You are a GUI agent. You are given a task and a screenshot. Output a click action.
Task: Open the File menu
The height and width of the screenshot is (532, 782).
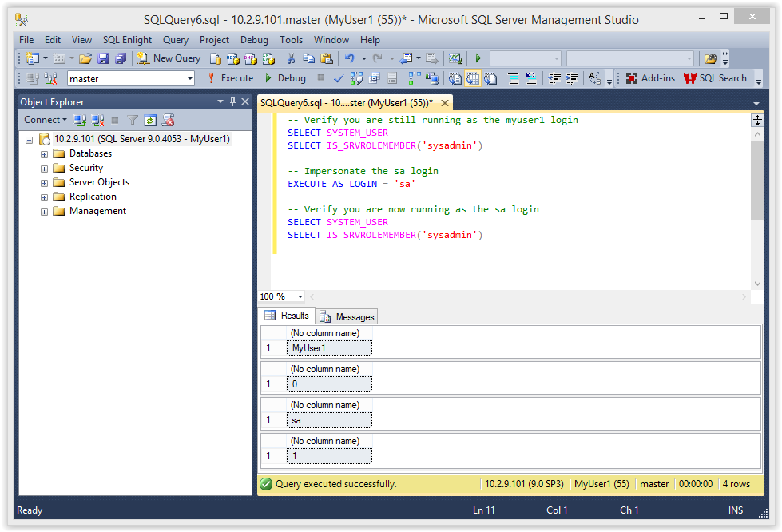tap(26, 40)
